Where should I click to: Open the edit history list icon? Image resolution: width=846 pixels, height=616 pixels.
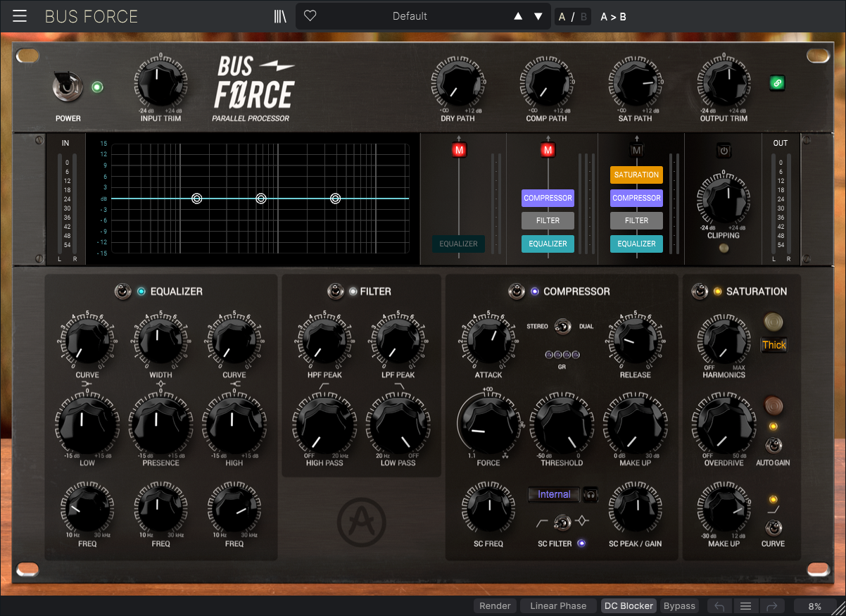[x=745, y=606]
